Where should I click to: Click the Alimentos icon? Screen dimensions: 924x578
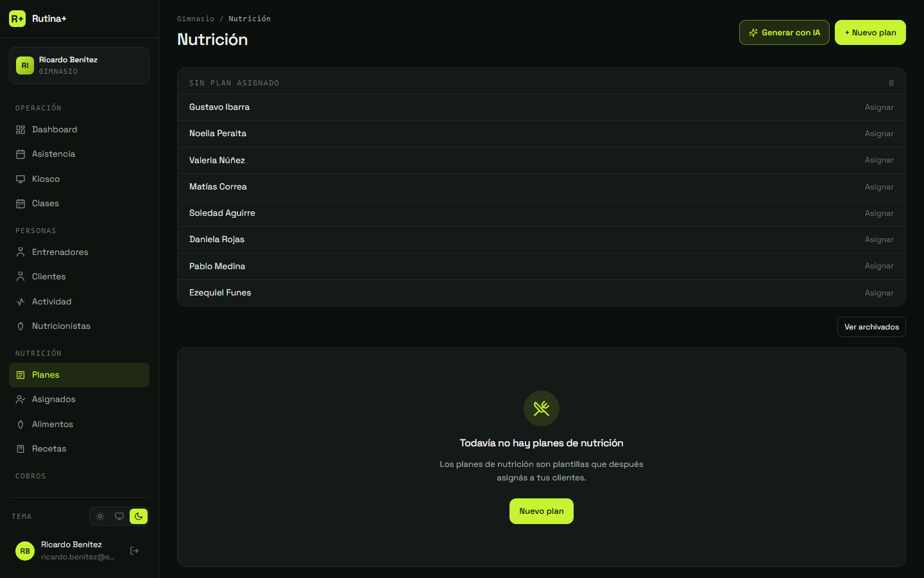(x=21, y=425)
